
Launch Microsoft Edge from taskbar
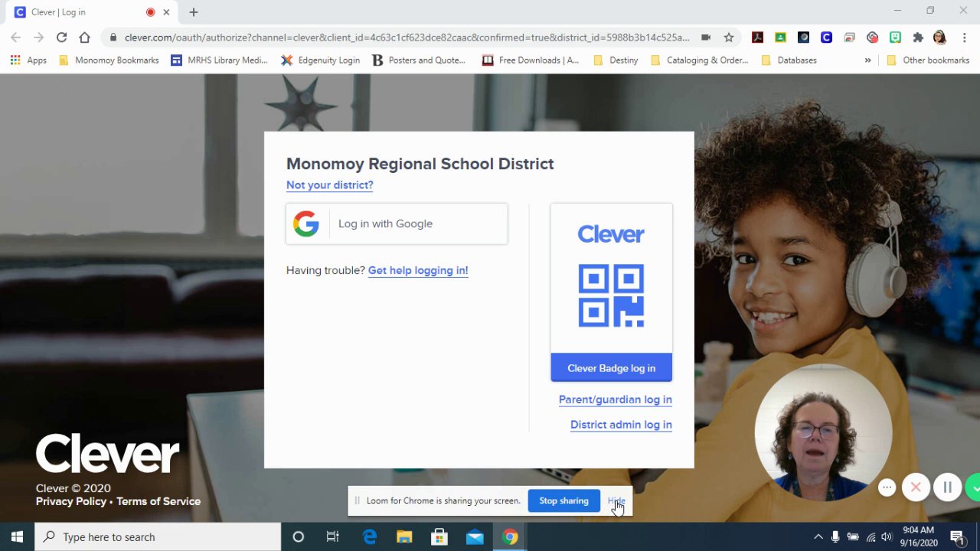pos(370,537)
